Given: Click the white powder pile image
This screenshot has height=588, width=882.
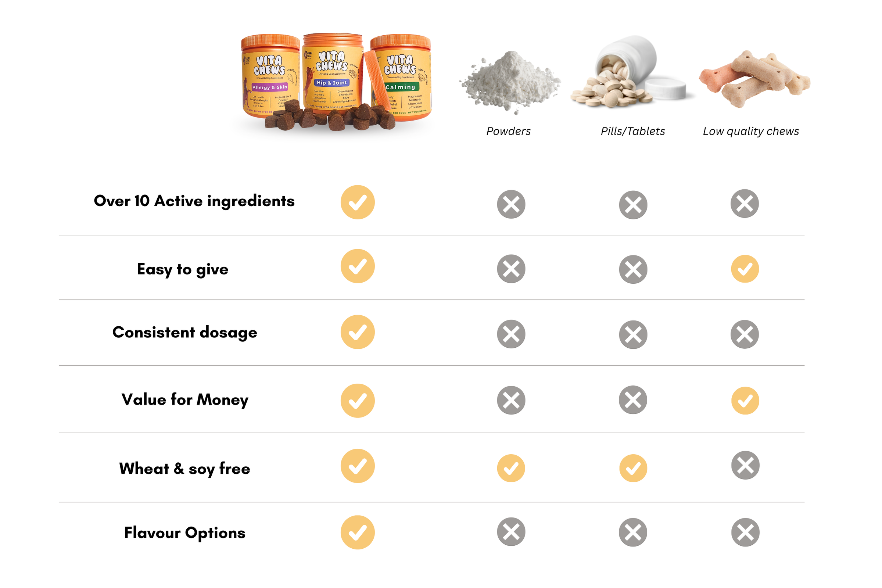Looking at the screenshot, I should point(510,82).
